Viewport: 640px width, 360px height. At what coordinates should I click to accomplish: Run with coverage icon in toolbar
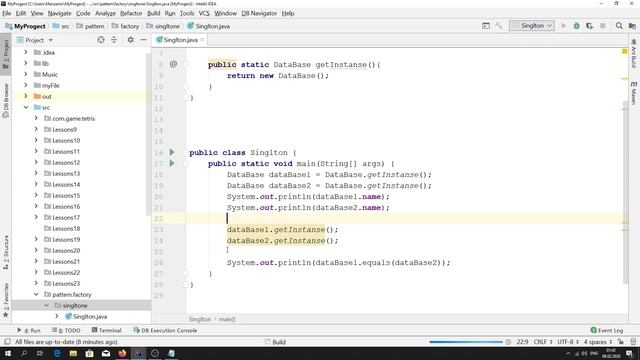[589, 26]
